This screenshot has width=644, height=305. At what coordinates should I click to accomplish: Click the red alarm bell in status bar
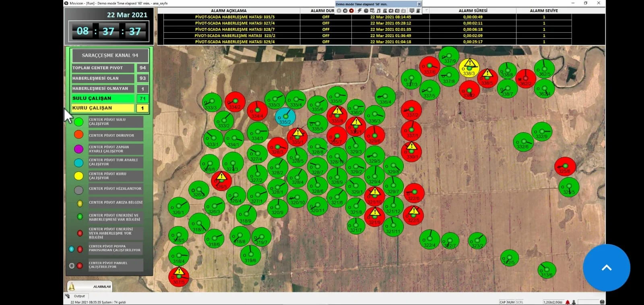pos(568,302)
